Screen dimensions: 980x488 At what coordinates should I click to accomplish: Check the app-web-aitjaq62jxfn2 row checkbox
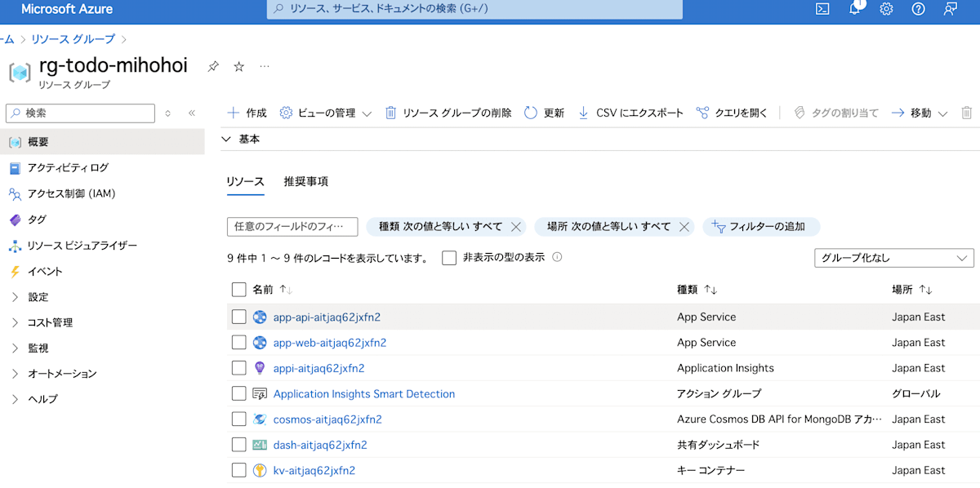pyautogui.click(x=238, y=343)
